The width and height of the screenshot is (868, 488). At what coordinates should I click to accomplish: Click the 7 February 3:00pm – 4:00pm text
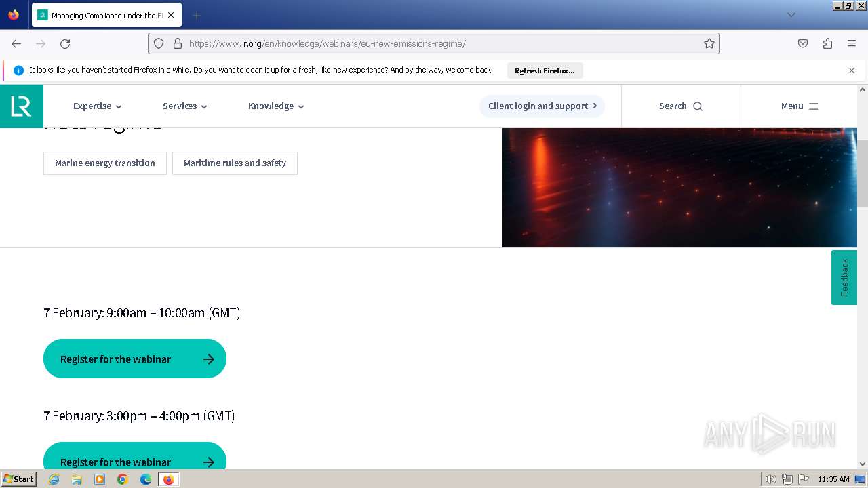click(x=139, y=416)
